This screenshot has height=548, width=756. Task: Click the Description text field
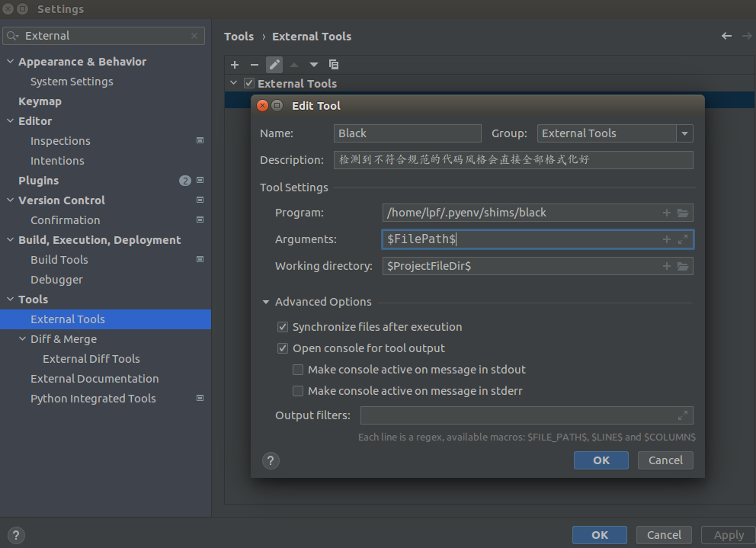(514, 160)
